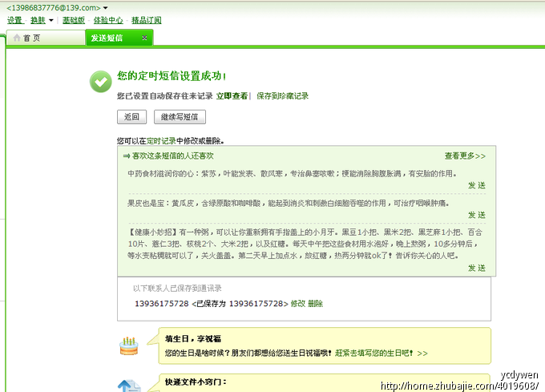Switch to 基础版 basic version
The image size is (545, 392).
coord(74,20)
